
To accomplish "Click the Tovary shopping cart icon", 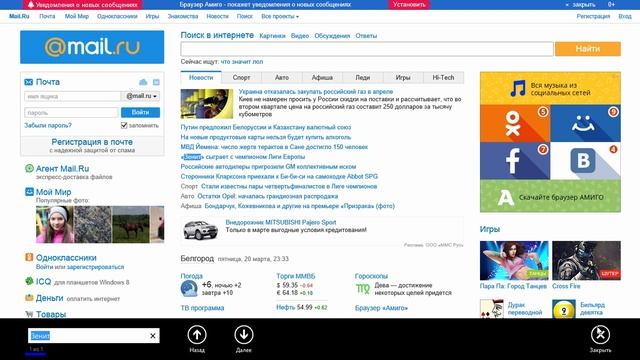I will point(29,314).
